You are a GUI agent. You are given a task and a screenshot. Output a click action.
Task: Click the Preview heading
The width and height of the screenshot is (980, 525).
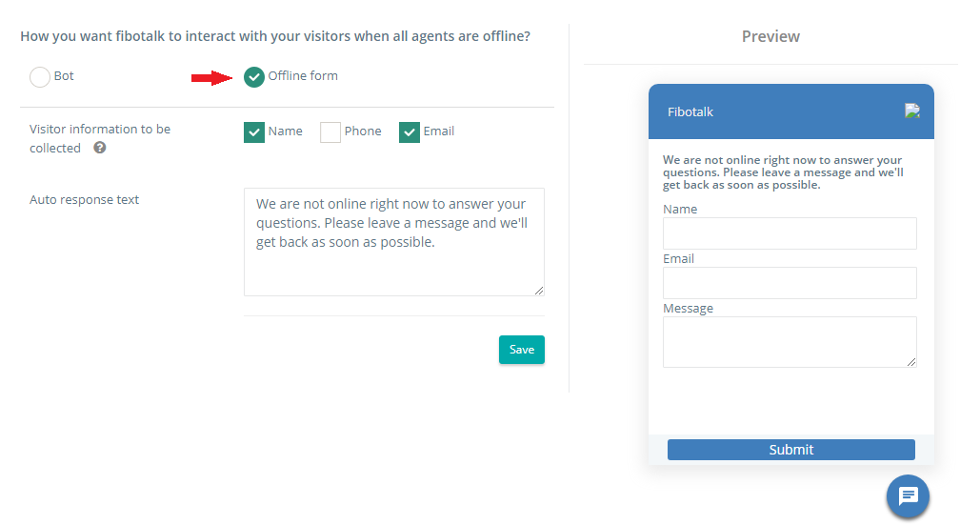click(770, 36)
